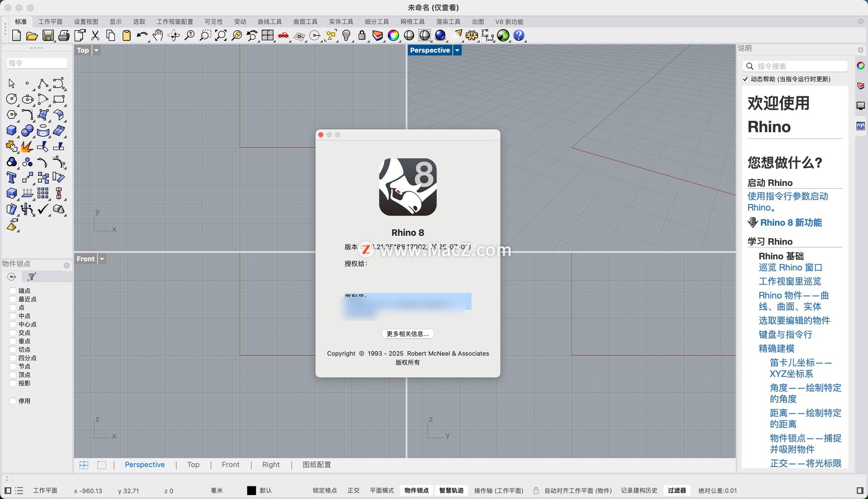Click the padlock lock icon
Screen dimensions: 868x499
pyautogui.click(x=362, y=35)
